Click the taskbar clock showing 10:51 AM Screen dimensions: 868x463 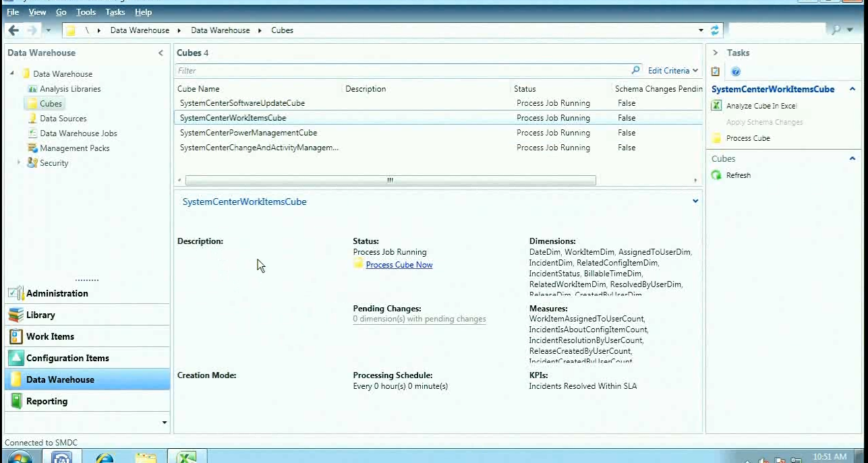830,457
